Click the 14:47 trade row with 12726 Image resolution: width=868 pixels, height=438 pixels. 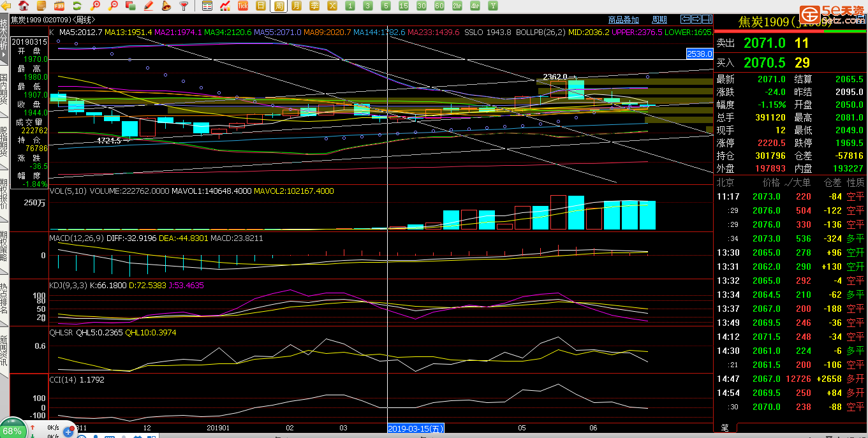coord(790,379)
